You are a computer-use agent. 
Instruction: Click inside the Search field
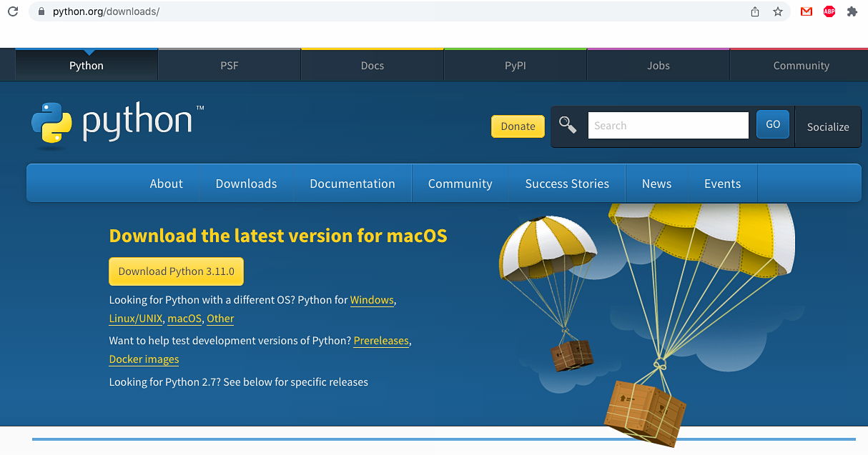[x=668, y=125]
